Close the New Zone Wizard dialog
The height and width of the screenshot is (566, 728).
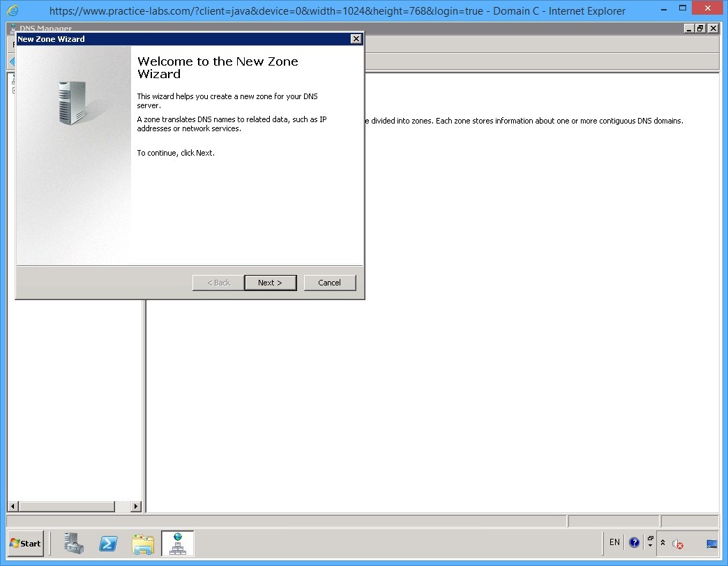[x=356, y=39]
